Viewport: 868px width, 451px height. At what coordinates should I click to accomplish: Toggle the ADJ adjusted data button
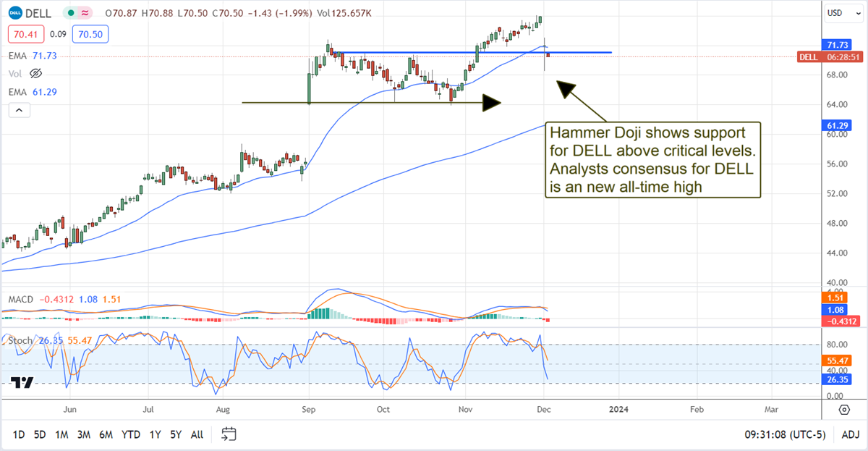[849, 434]
